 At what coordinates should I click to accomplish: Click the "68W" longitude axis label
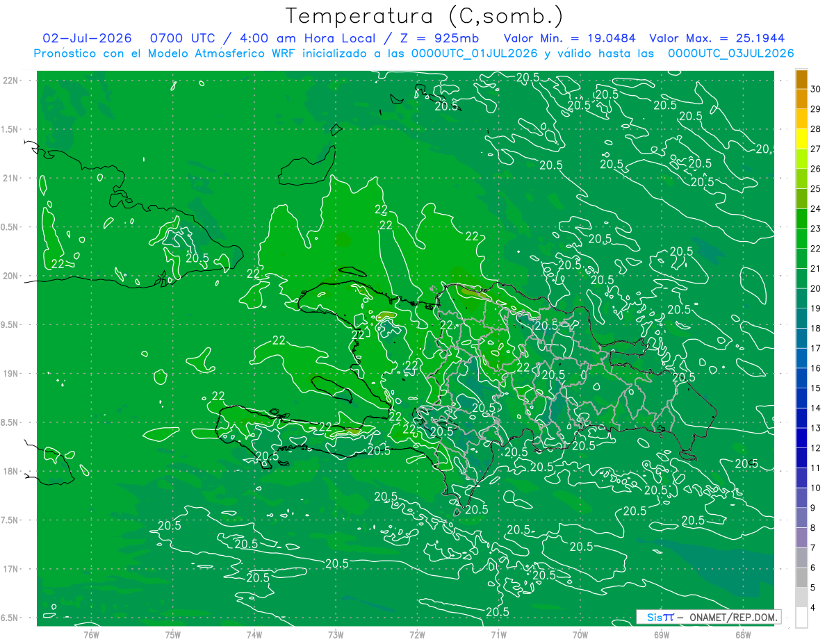tap(743, 634)
